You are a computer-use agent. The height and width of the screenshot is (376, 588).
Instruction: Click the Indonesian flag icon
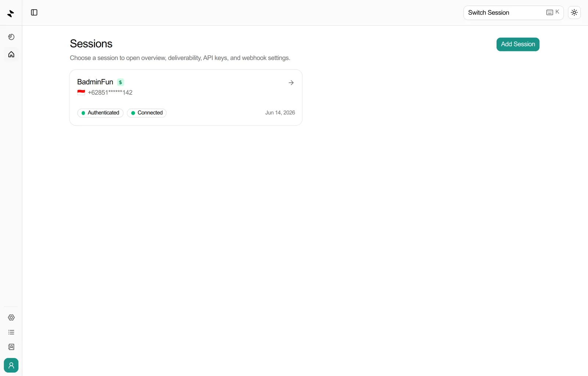click(x=81, y=92)
